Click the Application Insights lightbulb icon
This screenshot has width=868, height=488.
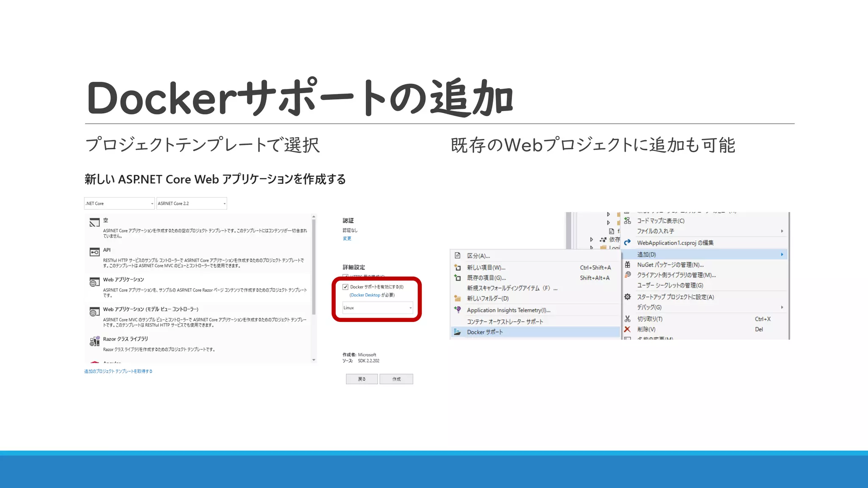[457, 310]
